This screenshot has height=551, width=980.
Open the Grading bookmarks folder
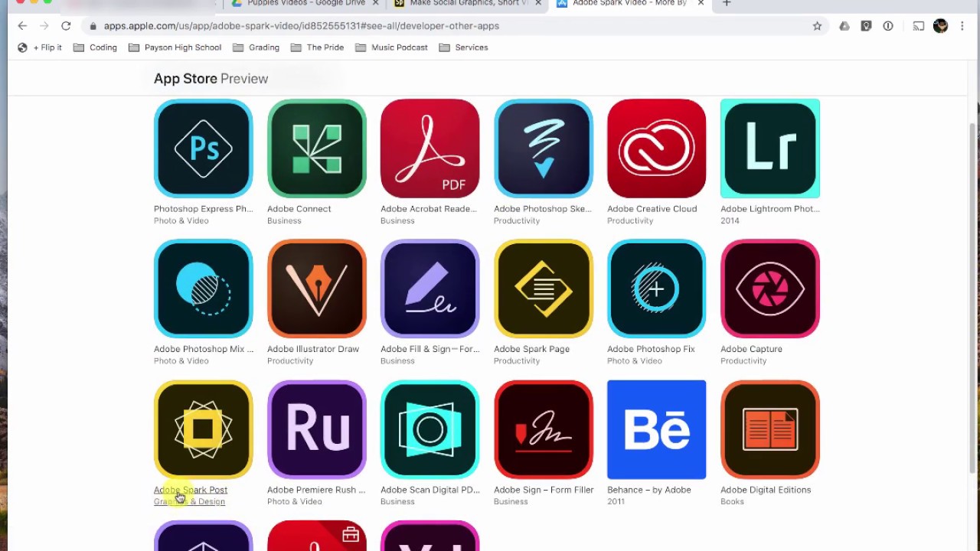(x=256, y=47)
